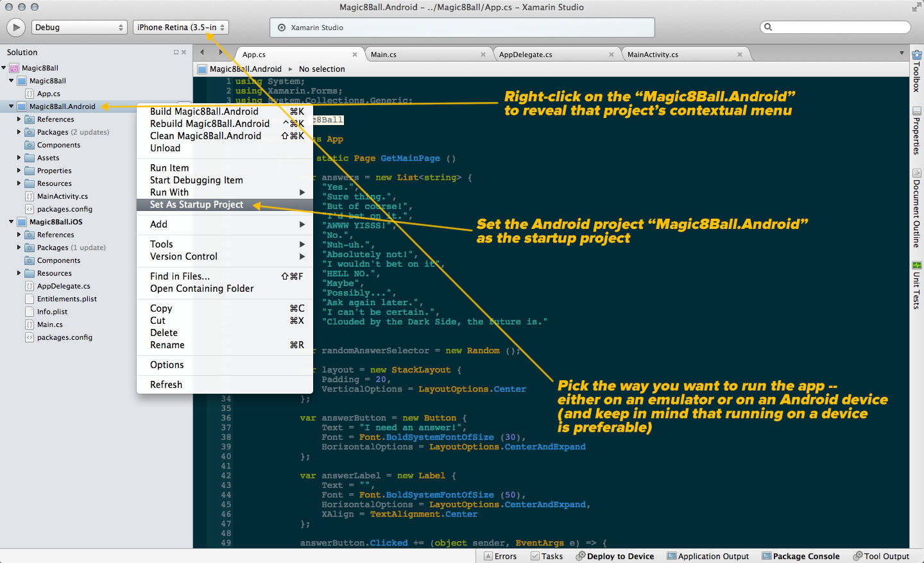Expand Android References folder
This screenshot has width=924, height=563.
[x=19, y=119]
